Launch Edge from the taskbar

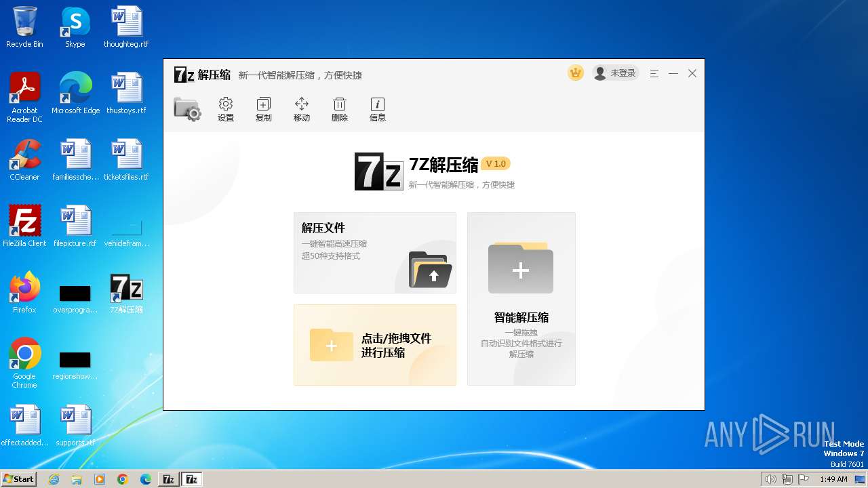tap(146, 479)
